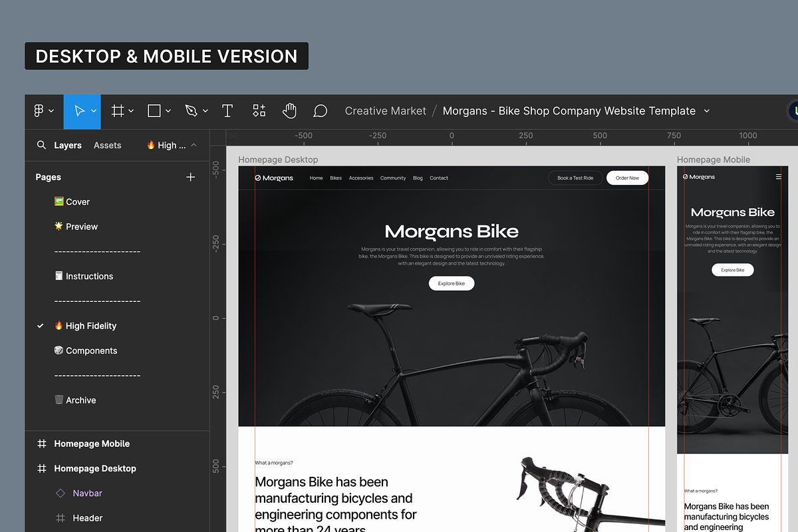This screenshot has height=532, width=798.
Task: Open Frame tool region dropdown chevron
Action: [x=131, y=111]
